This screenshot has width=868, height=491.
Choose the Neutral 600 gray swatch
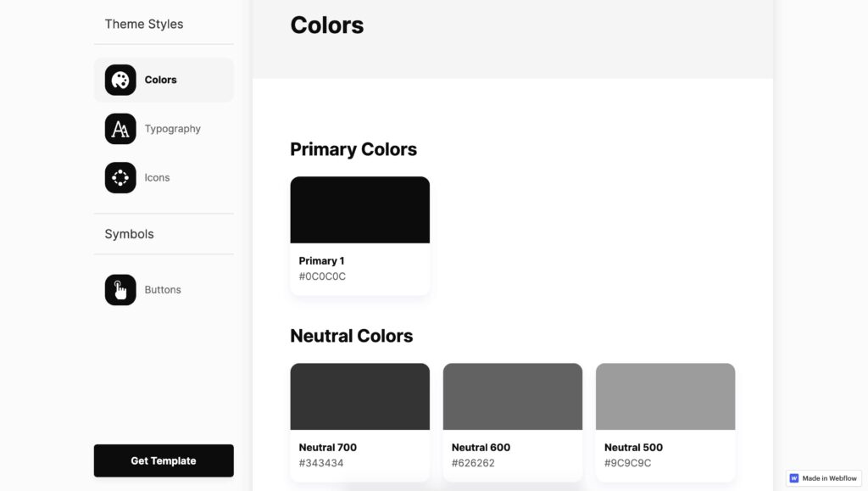click(x=512, y=396)
